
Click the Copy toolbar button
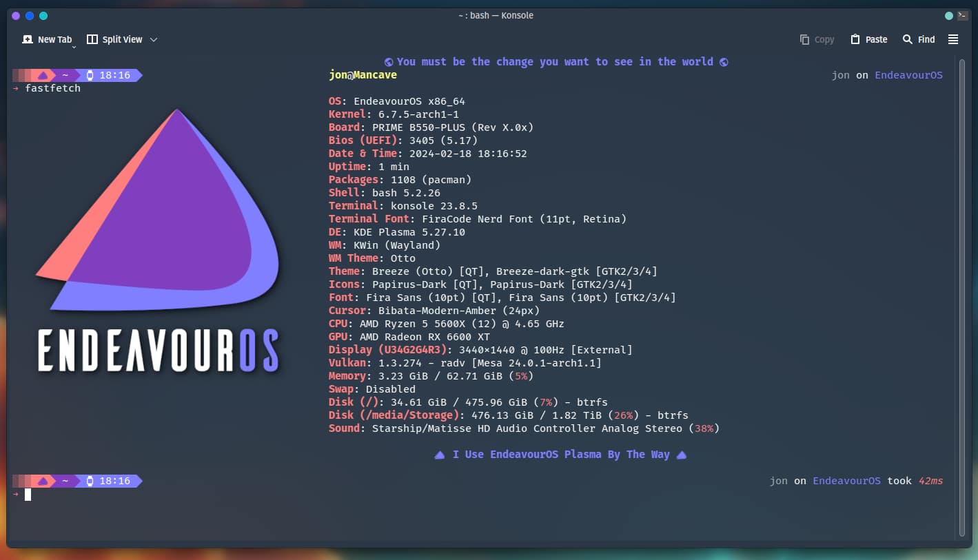coord(817,39)
